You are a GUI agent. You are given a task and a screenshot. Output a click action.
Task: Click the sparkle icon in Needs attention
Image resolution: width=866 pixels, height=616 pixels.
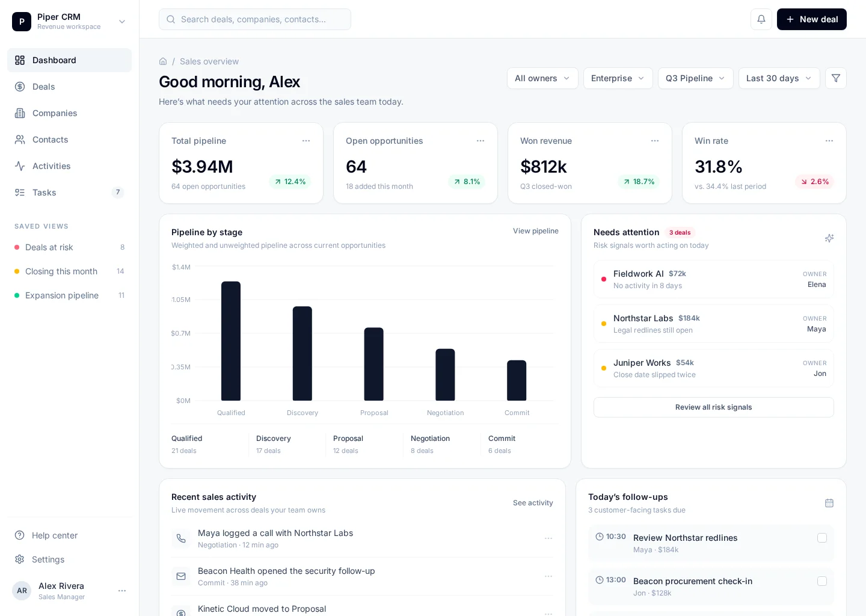[x=829, y=238]
